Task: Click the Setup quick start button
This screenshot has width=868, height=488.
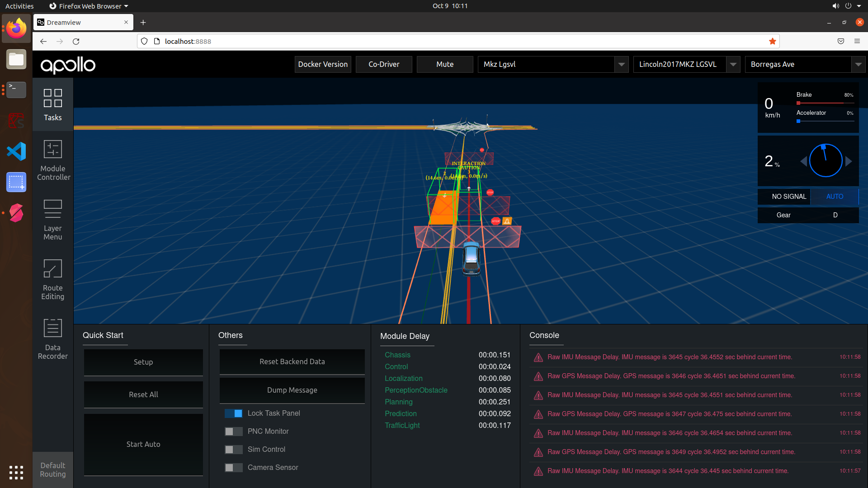Action: (143, 362)
